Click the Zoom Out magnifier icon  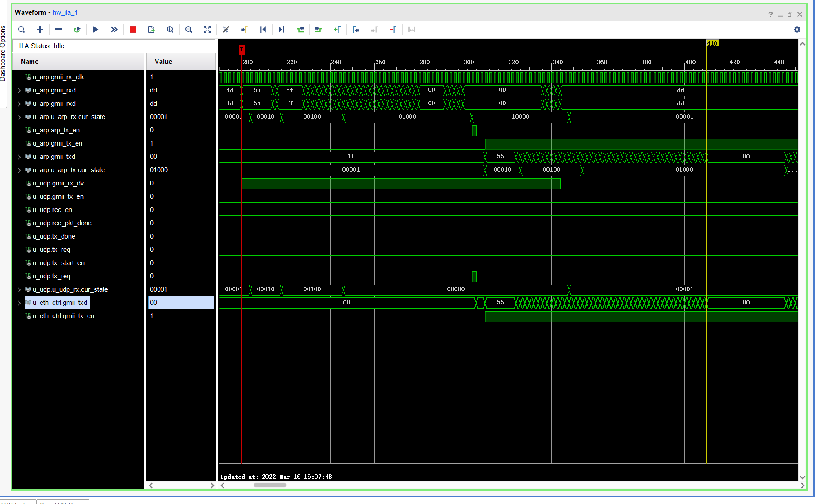(x=188, y=30)
